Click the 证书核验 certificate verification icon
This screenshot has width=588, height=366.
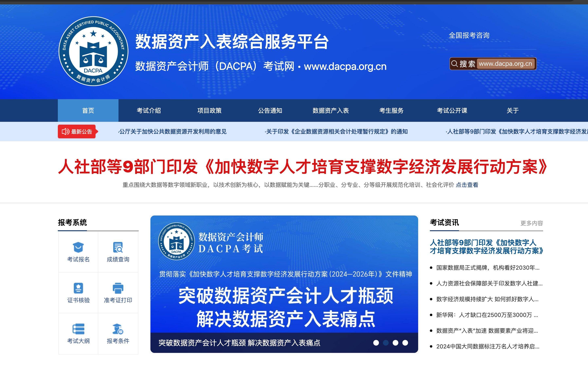(x=78, y=288)
